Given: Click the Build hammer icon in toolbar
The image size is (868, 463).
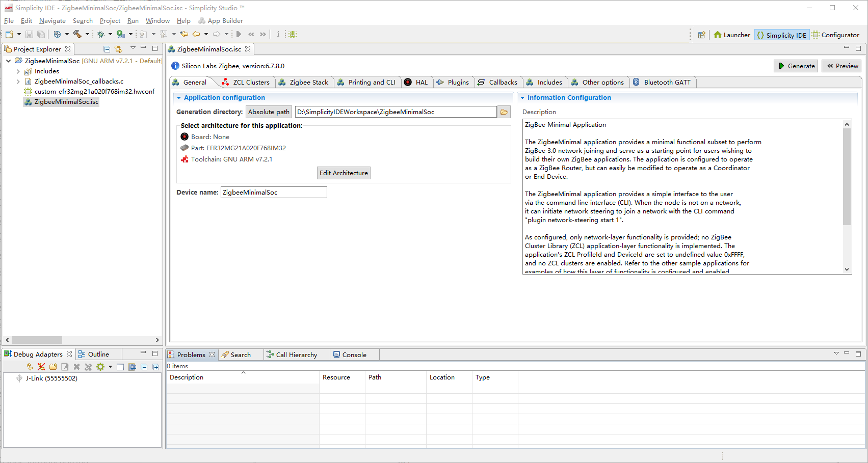Looking at the screenshot, I should [77, 34].
